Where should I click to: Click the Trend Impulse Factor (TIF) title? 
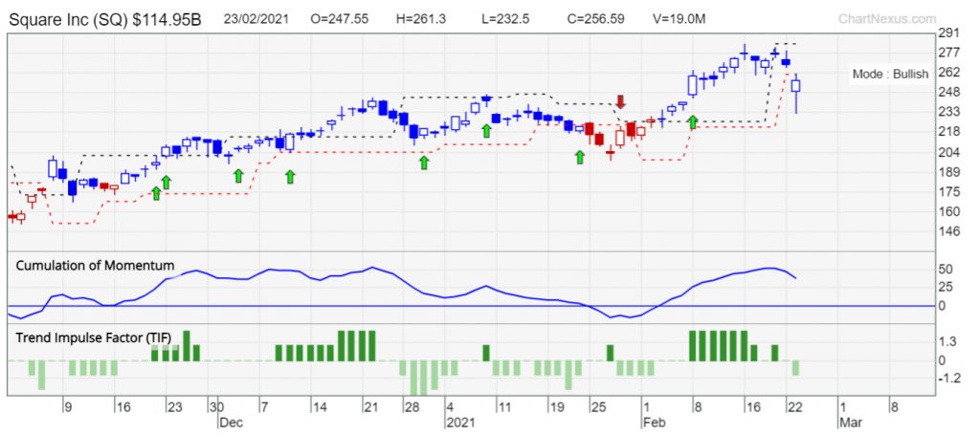click(x=93, y=337)
